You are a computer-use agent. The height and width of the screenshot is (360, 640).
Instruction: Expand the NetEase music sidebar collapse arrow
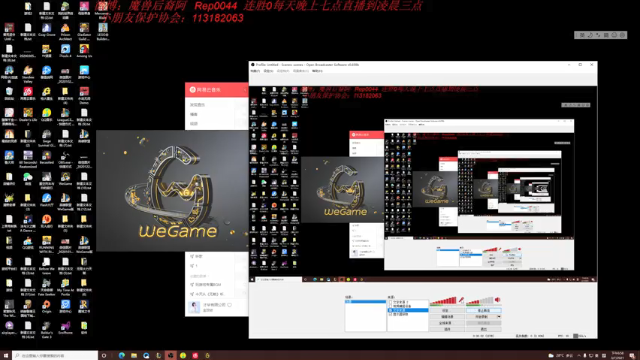(245, 90)
